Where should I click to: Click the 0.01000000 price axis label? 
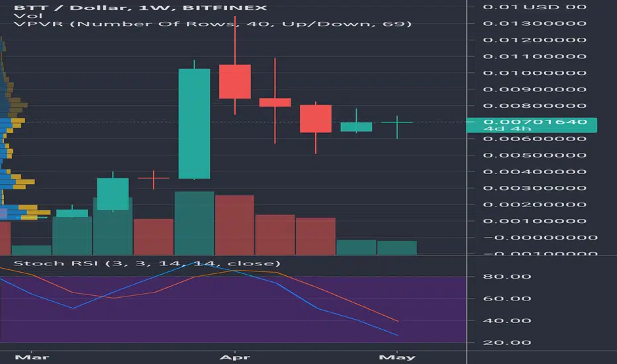pos(534,73)
